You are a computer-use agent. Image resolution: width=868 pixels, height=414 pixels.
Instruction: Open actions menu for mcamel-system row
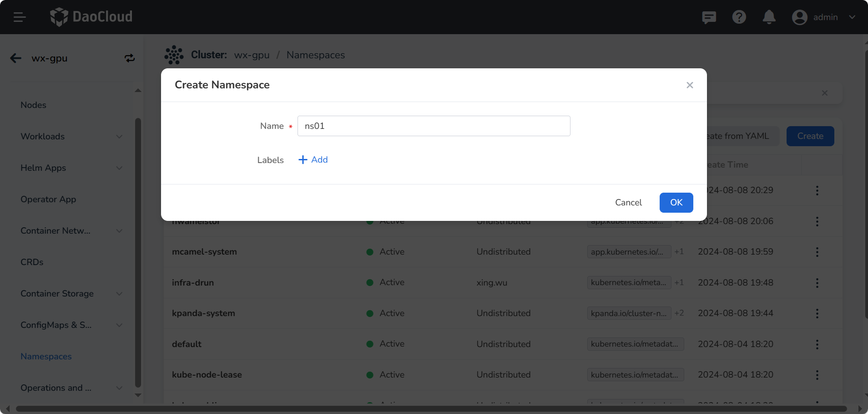pos(817,252)
